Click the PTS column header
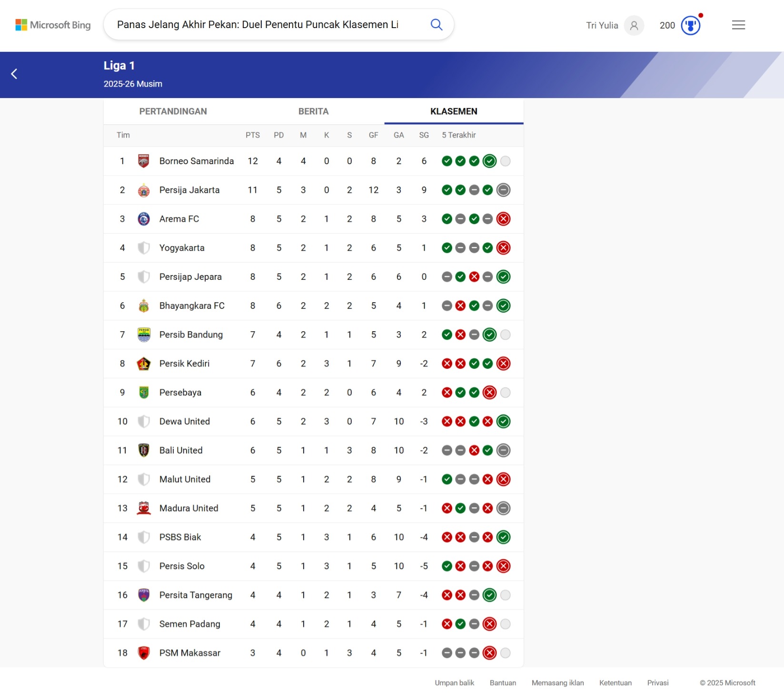Image resolution: width=784 pixels, height=698 pixels. coord(253,135)
